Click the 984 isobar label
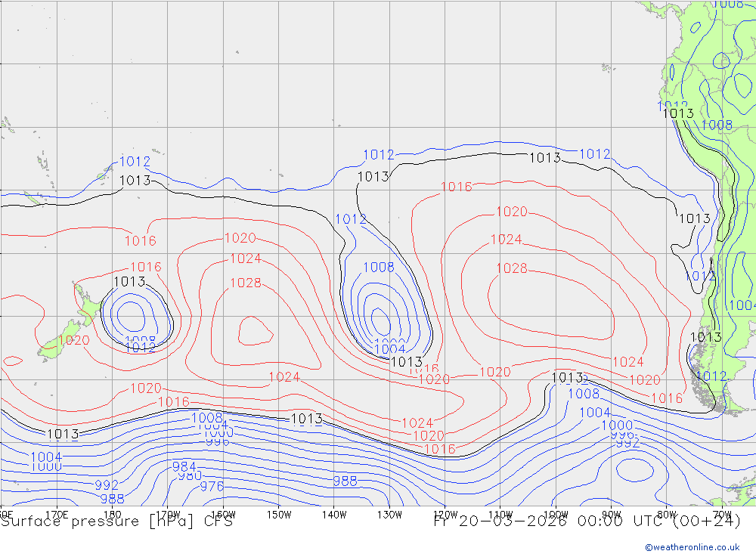 pyautogui.click(x=184, y=467)
